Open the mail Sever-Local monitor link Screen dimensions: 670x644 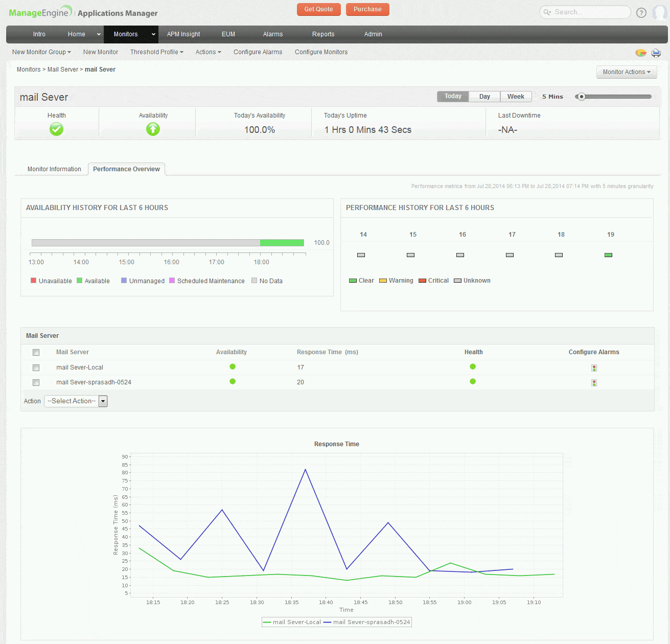(80, 367)
